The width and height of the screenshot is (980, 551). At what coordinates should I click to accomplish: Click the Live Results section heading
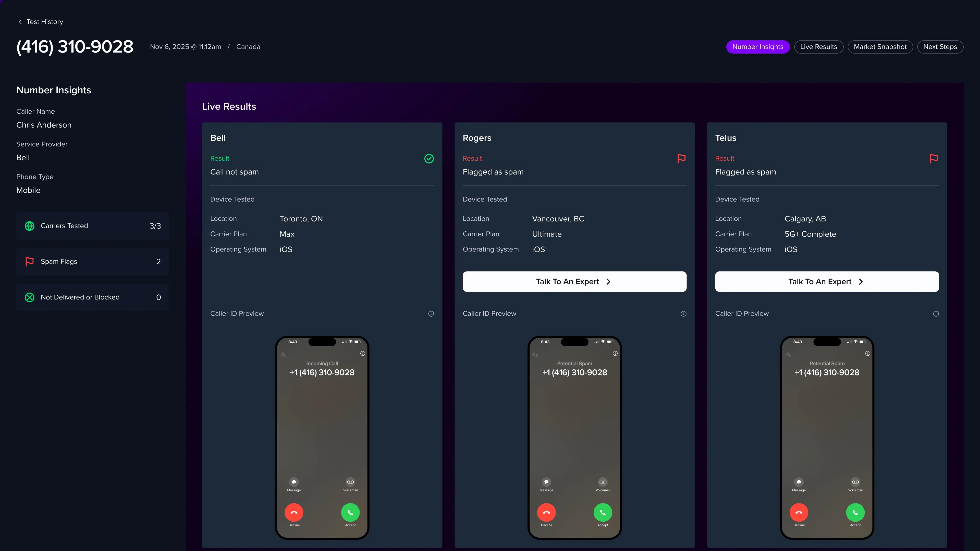pyautogui.click(x=229, y=106)
